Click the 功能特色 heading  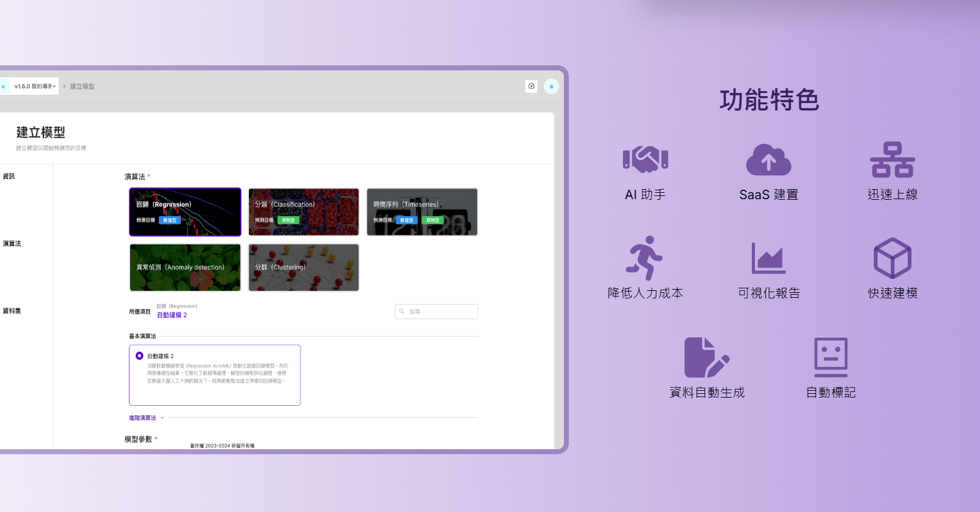(x=769, y=101)
